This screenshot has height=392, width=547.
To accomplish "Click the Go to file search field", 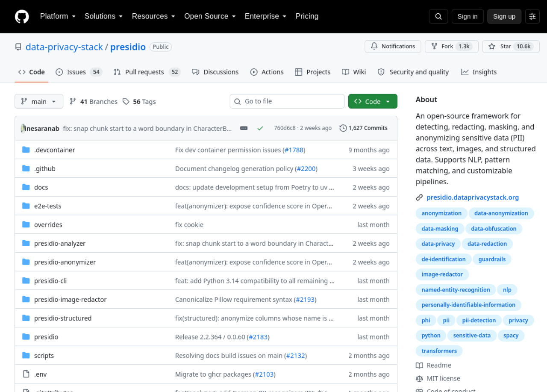I will point(287,101).
